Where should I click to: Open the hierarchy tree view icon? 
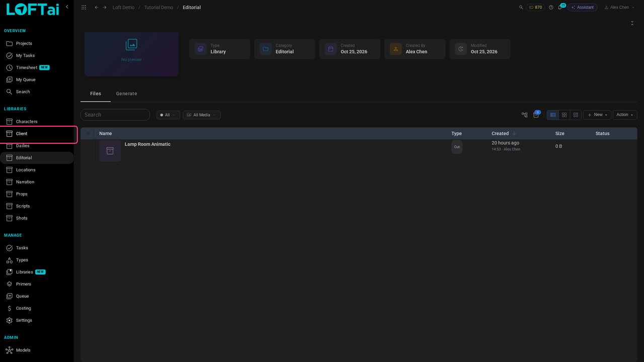tap(525, 115)
